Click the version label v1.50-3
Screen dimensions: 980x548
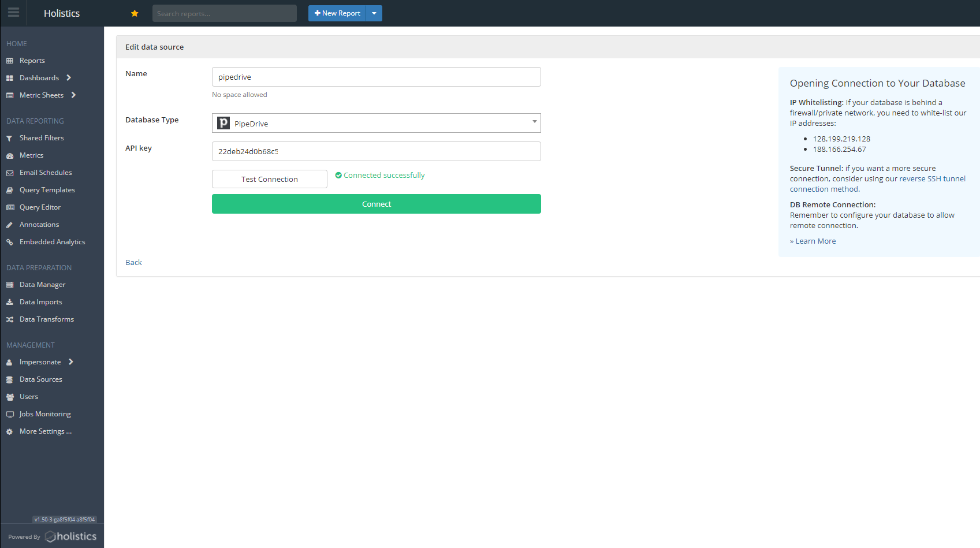(x=65, y=520)
